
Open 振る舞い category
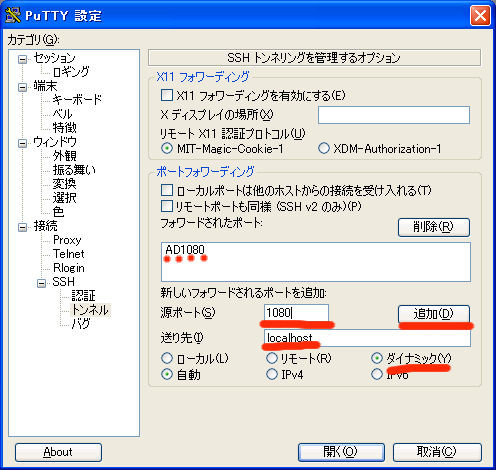pos(74,170)
